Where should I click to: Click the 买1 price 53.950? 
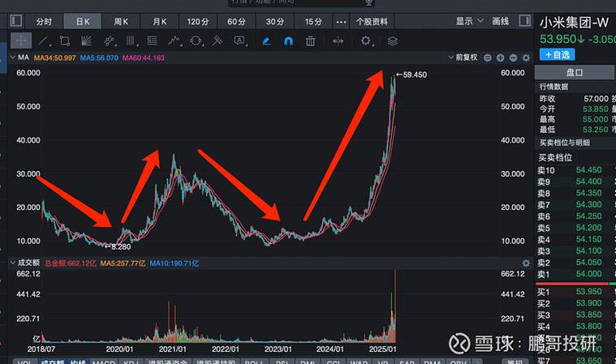point(589,291)
